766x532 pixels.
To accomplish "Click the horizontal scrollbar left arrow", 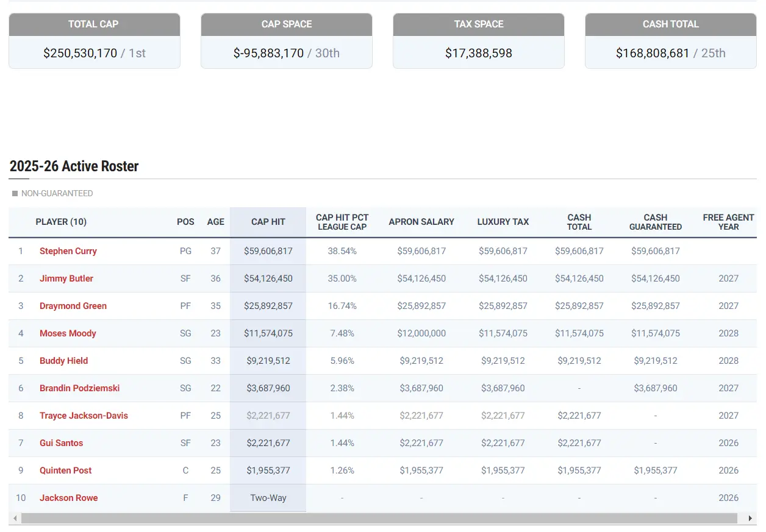I will coord(15,519).
